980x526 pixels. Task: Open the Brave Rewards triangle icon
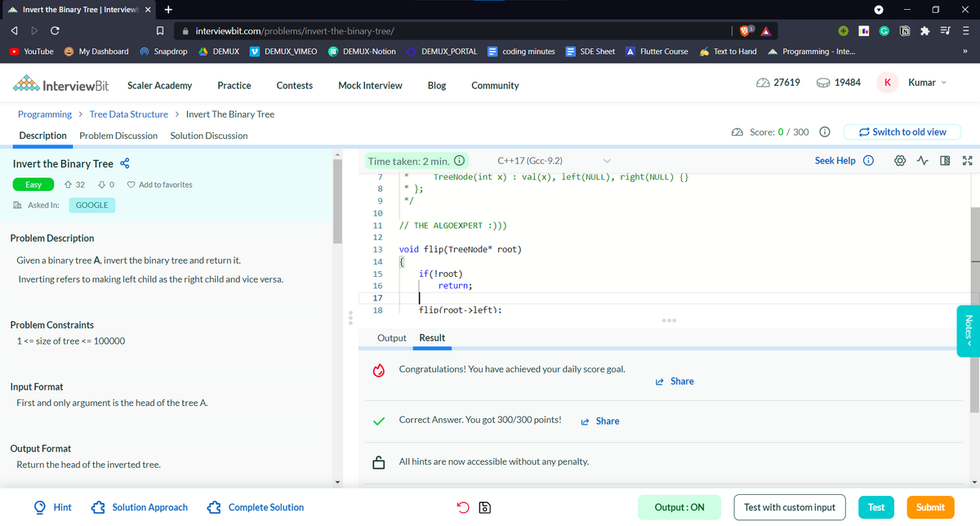click(767, 32)
